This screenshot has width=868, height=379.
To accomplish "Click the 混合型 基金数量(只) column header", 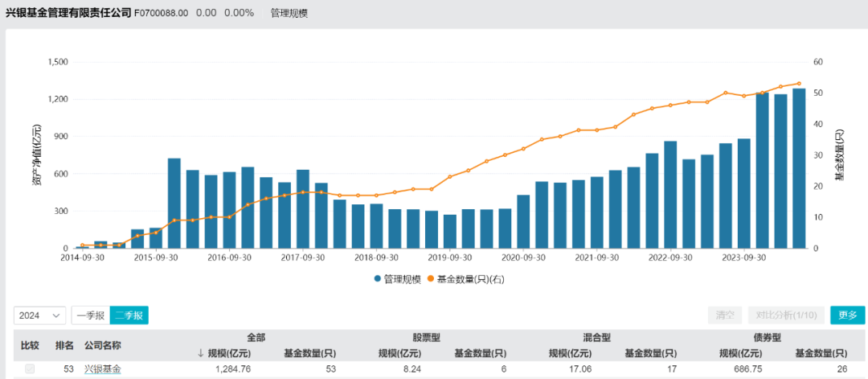I will 650,353.
